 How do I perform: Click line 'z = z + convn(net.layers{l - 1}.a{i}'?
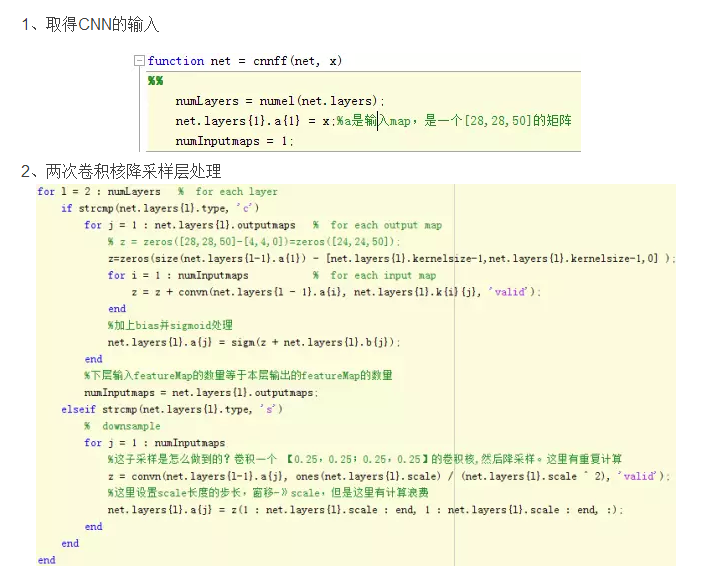(x=336, y=292)
